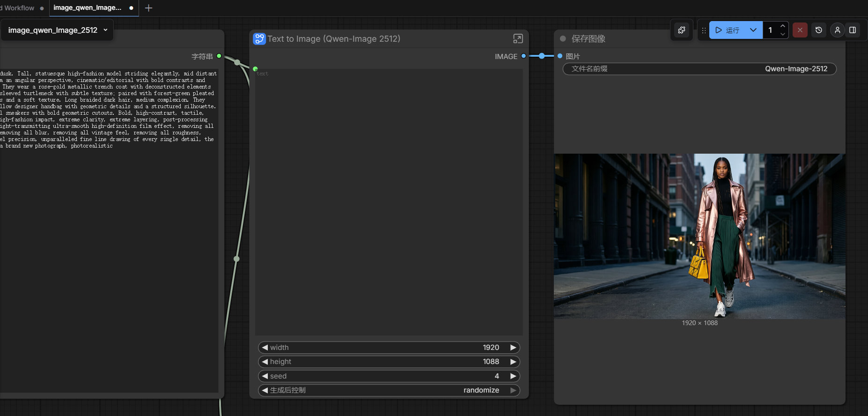
Task: Click the queue history clock icon
Action: coord(819,30)
